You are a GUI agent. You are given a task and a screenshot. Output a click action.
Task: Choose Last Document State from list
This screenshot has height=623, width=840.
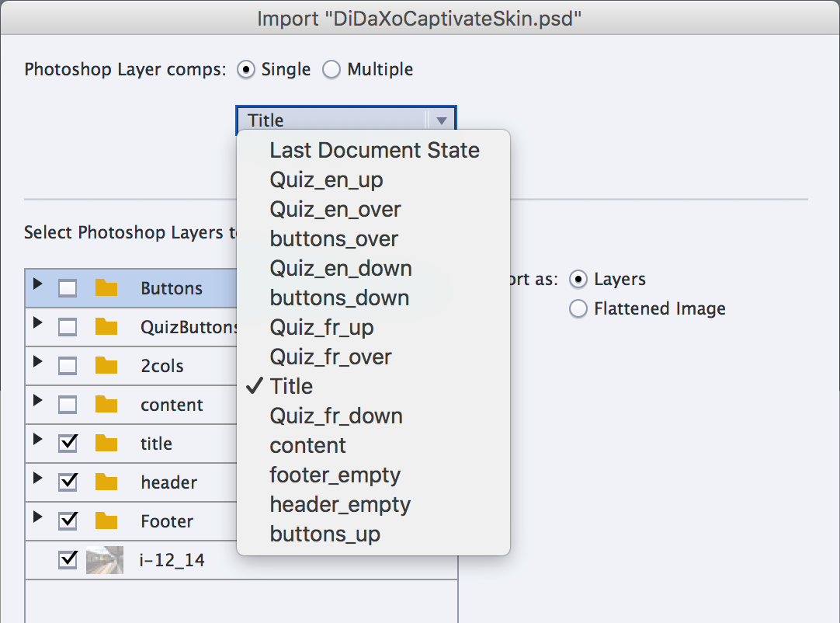pyautogui.click(x=374, y=150)
